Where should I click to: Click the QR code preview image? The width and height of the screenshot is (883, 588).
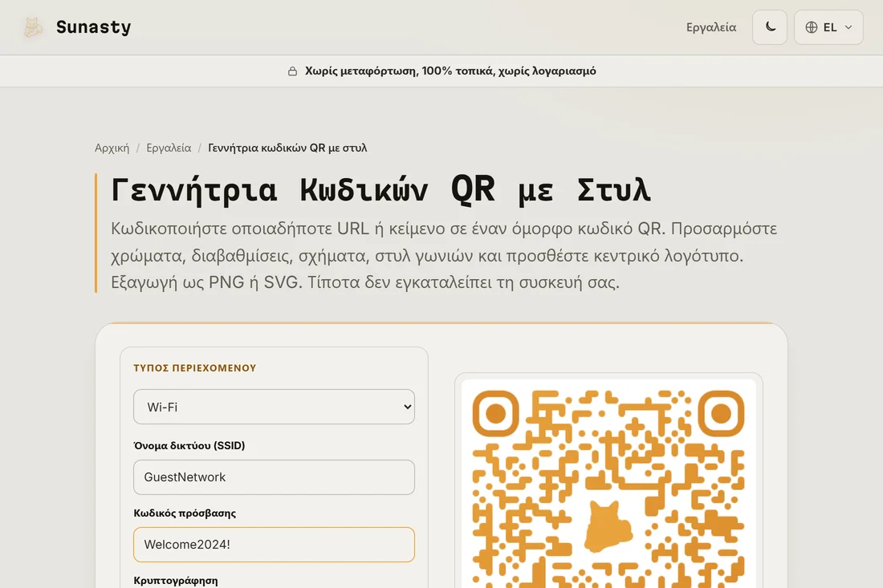click(608, 484)
